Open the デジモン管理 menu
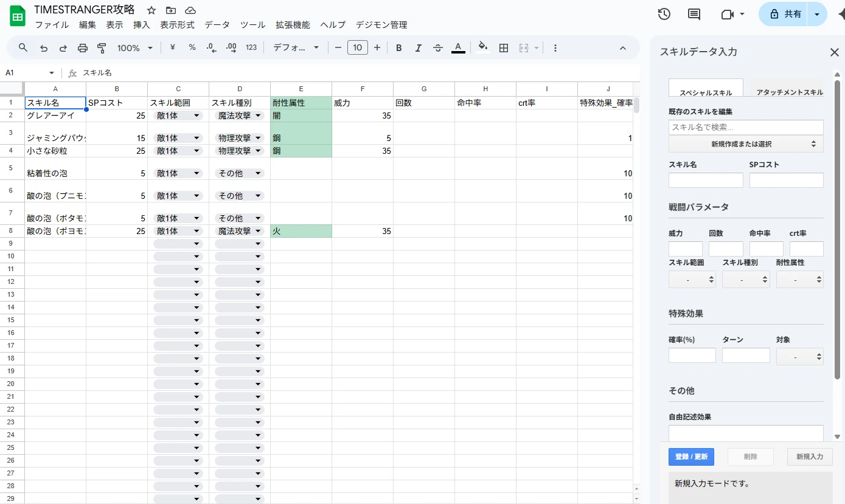 pos(381,25)
